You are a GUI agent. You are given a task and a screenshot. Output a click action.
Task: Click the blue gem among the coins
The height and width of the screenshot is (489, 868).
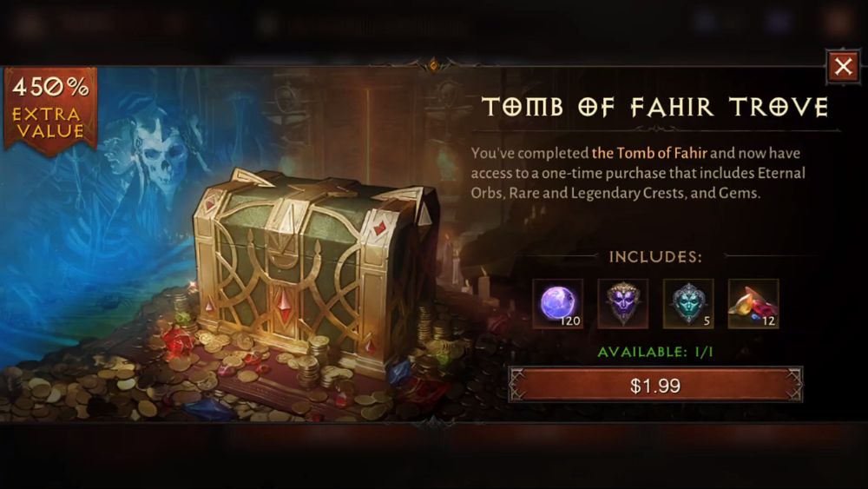pyautogui.click(x=399, y=373)
